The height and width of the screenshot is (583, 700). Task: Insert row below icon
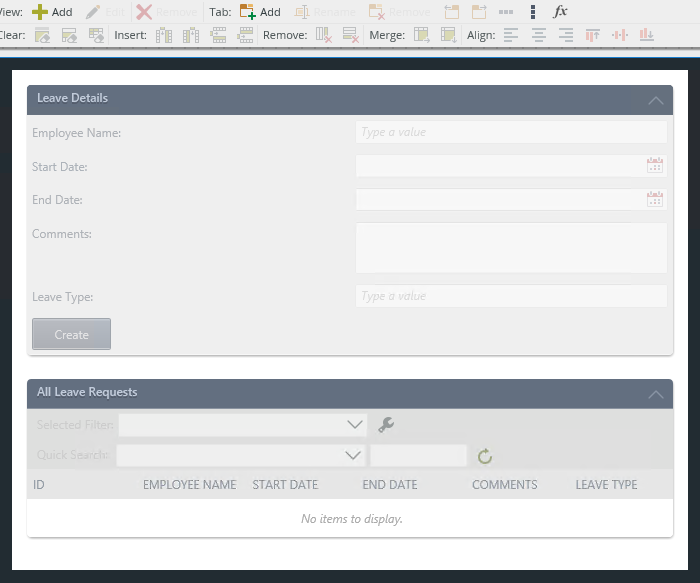coord(245,35)
